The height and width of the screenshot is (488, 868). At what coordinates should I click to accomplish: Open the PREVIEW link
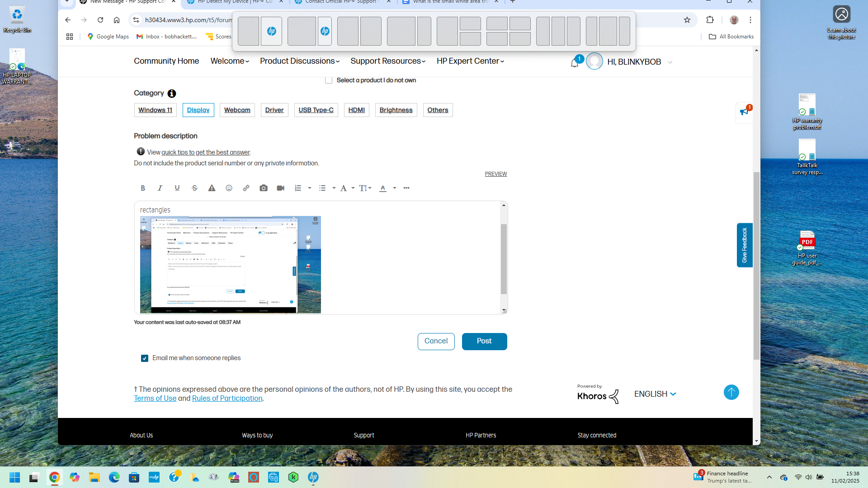tap(496, 174)
